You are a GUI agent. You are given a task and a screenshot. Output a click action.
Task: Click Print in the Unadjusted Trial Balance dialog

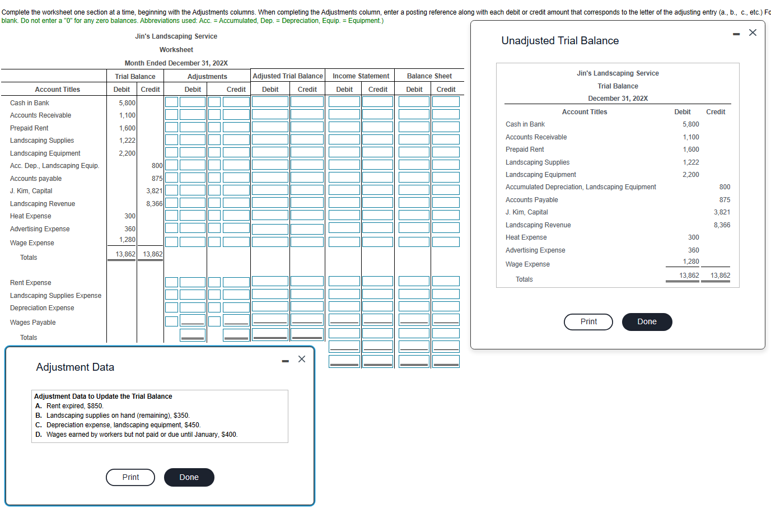(x=588, y=322)
